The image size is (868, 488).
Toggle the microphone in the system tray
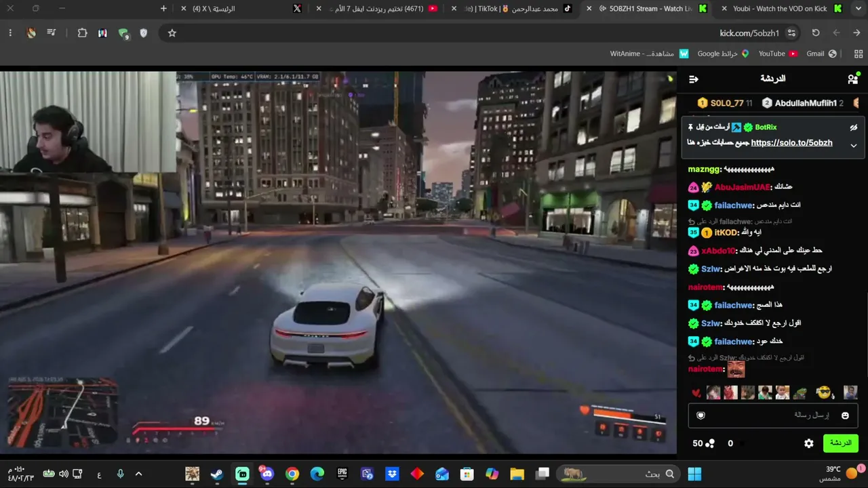click(120, 474)
